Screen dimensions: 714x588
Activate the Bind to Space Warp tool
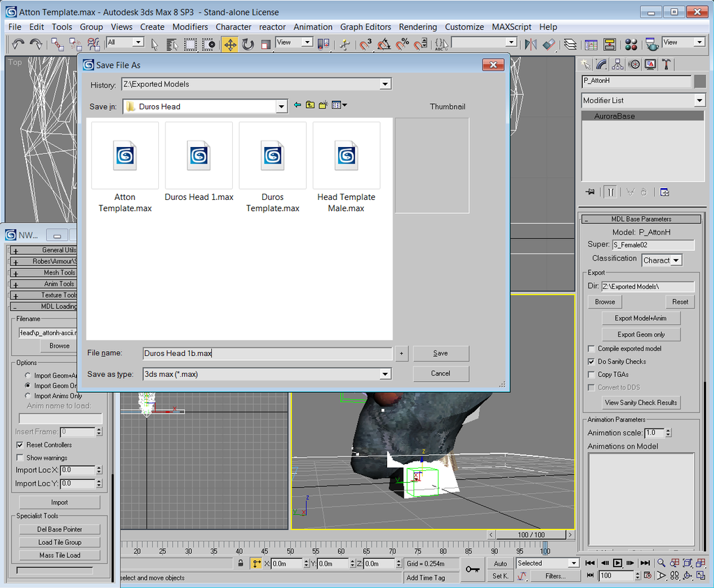(93, 44)
